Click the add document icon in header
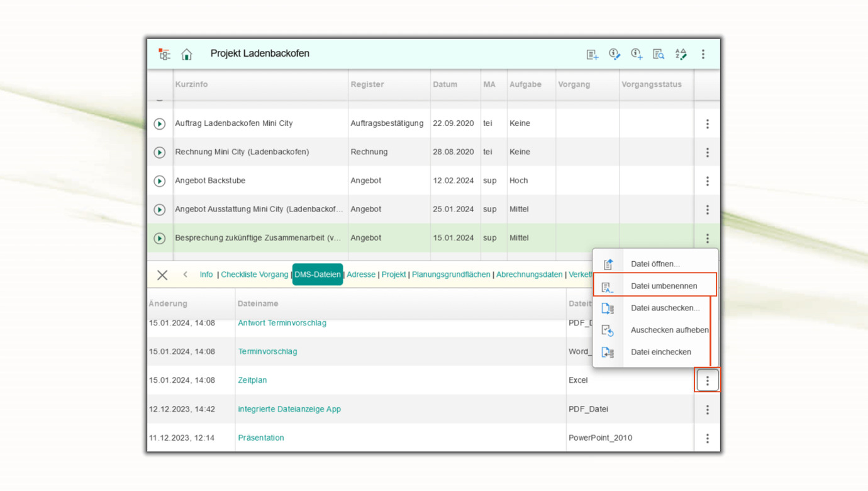The height and width of the screenshot is (491, 868). (x=592, y=55)
